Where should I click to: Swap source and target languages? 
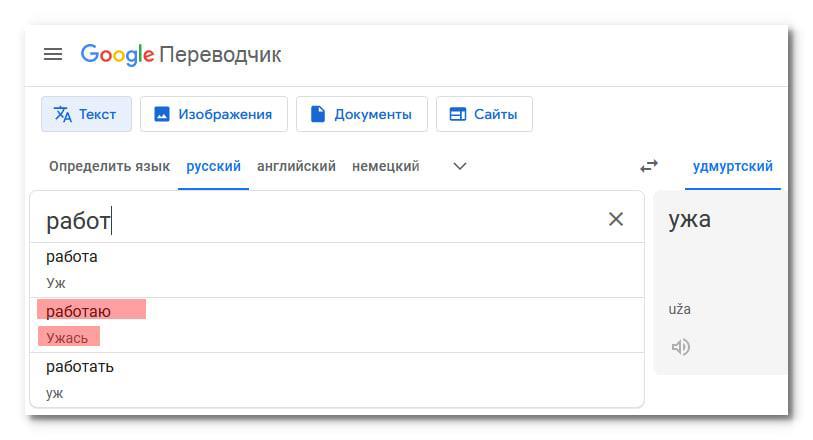click(x=649, y=166)
